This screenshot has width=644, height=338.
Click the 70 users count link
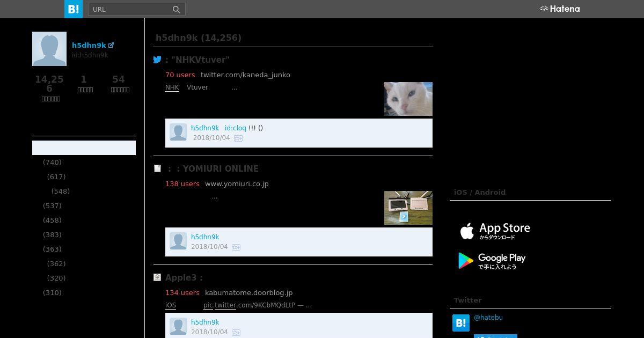(x=180, y=75)
